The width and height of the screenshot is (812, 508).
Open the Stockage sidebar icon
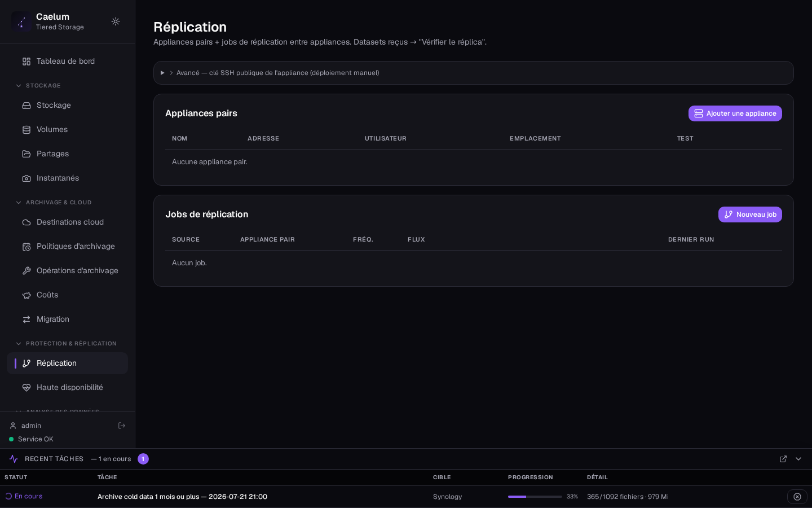click(x=27, y=106)
